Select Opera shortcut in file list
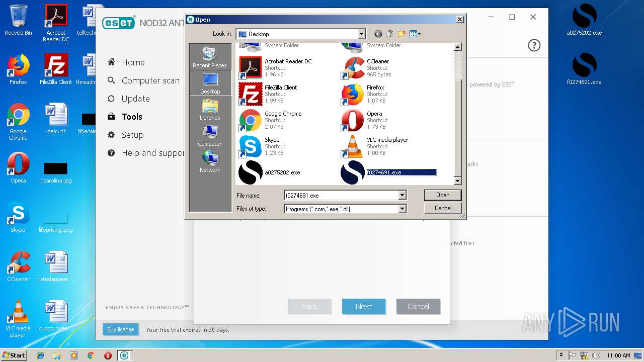This screenshot has height=362, width=644. pos(363,120)
